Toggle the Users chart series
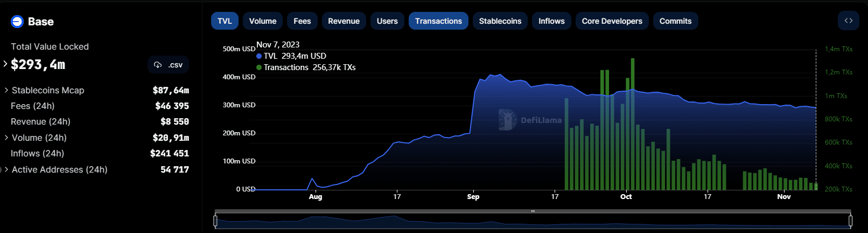Screen dimensions: 868x233 click(387, 21)
